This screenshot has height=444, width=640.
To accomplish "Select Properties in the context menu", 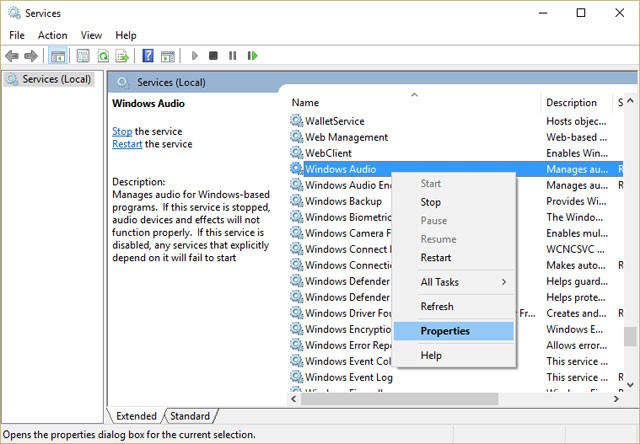I will pyautogui.click(x=445, y=331).
